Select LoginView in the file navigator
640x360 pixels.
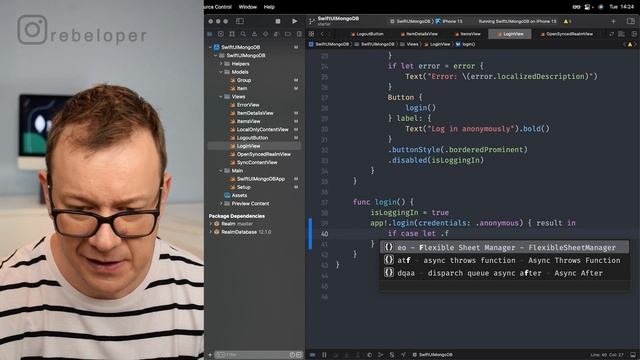[255, 146]
